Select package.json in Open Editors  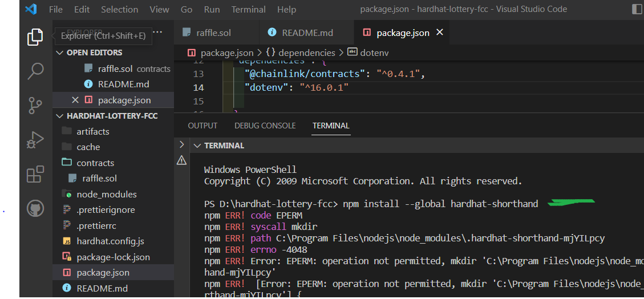pyautogui.click(x=114, y=100)
